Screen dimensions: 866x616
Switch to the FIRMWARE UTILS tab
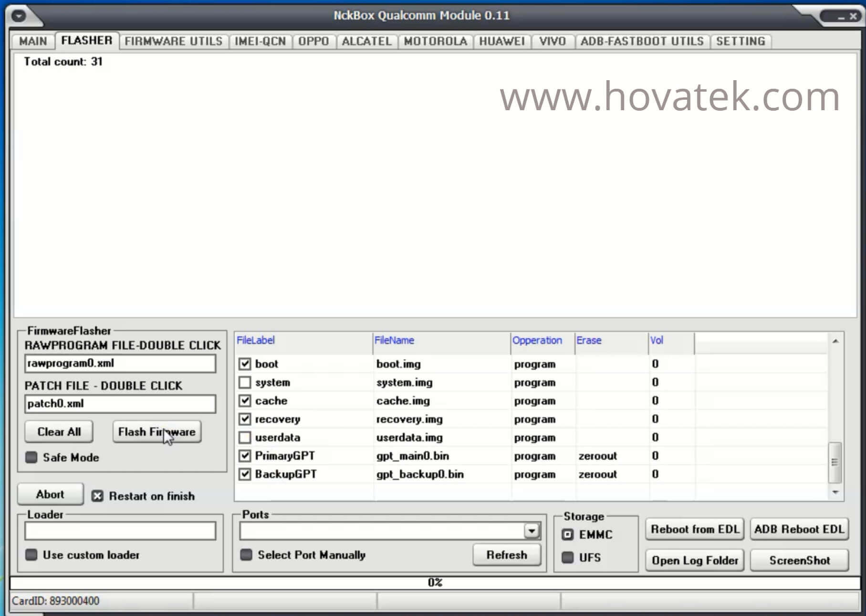173,42
